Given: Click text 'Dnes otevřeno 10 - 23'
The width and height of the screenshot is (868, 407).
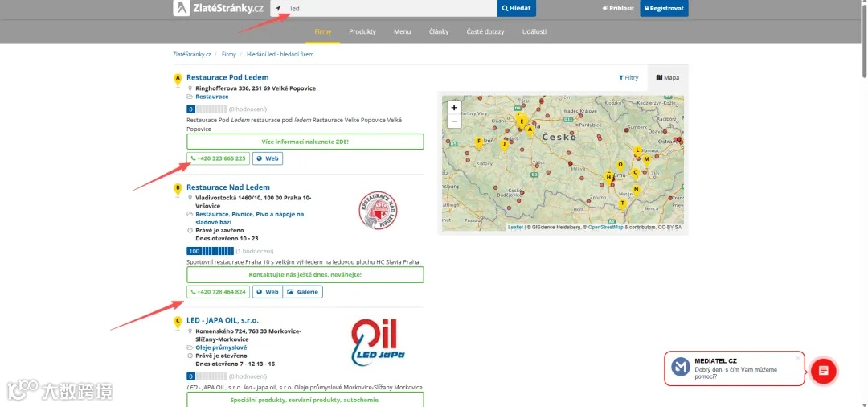Looking at the screenshot, I should pos(227,238).
